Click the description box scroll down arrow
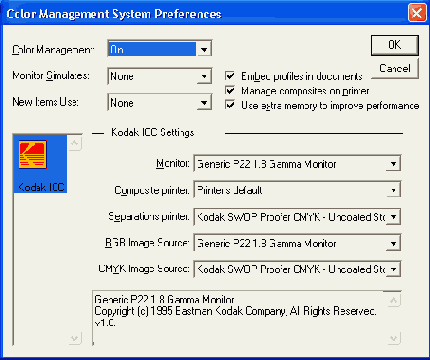Screen dimensions: 430x360 [394, 339]
